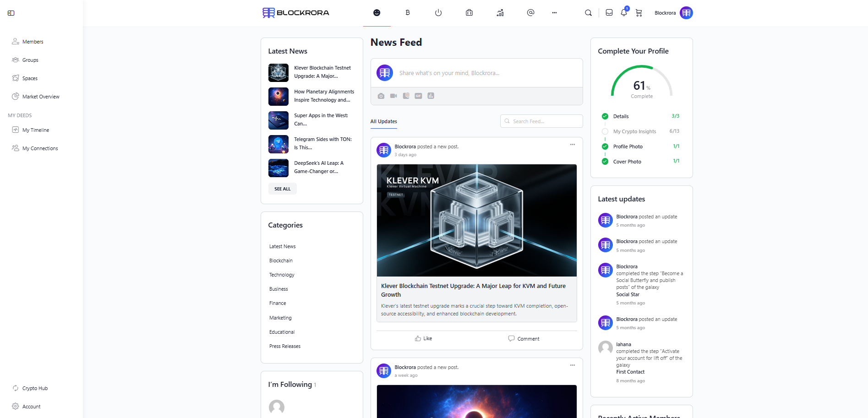Select the Business category
Image resolution: width=868 pixels, height=418 pixels.
(x=278, y=289)
